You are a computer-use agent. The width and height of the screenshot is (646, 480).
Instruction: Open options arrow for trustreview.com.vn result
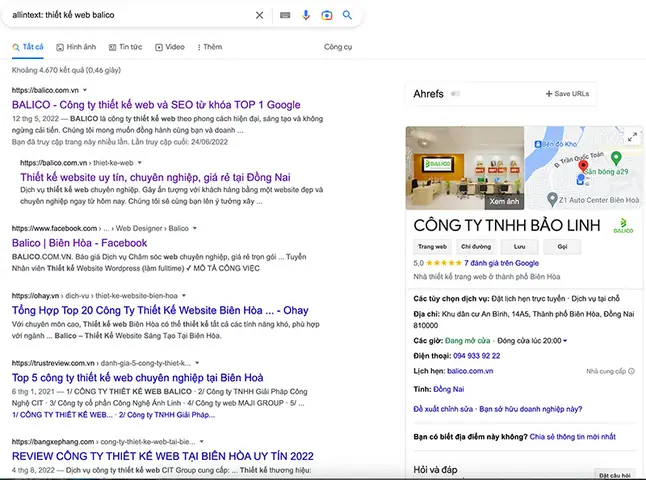[x=197, y=363]
